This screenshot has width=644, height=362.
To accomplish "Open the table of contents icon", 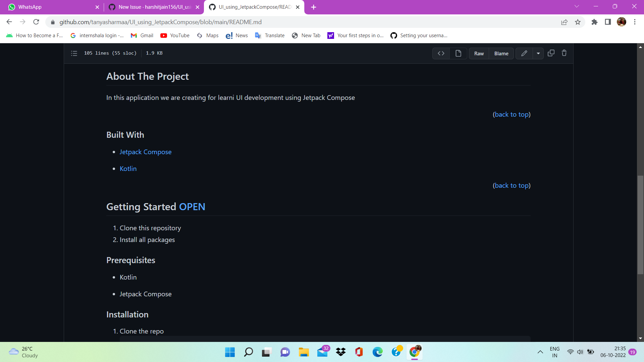I will (x=74, y=53).
